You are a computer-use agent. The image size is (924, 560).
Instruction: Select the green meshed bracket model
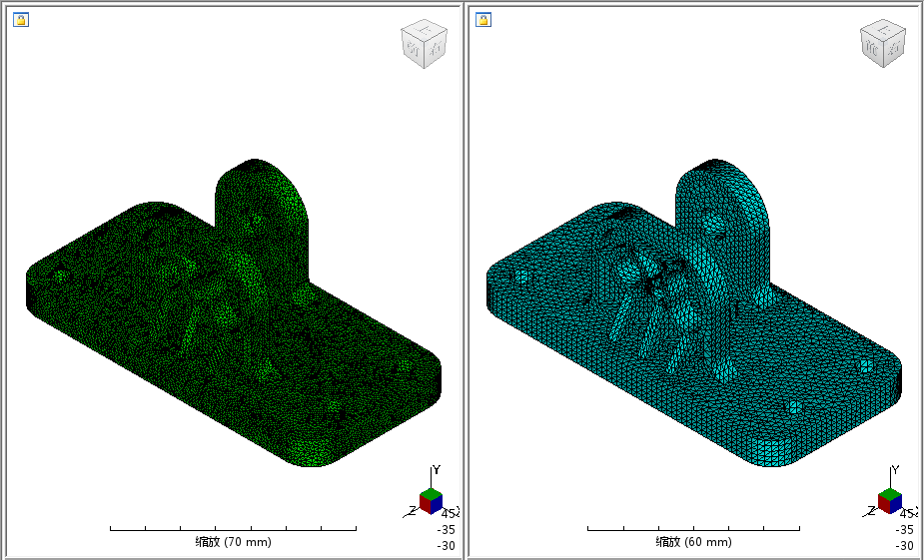click(234, 312)
